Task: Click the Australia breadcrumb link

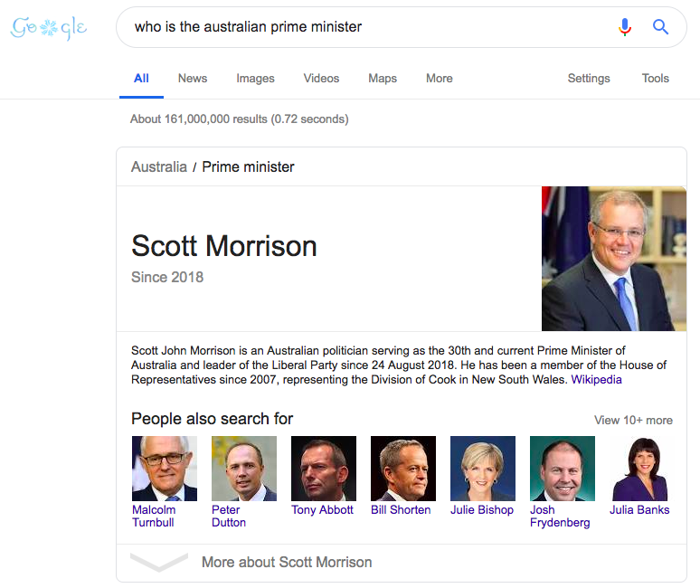Action: [x=159, y=166]
